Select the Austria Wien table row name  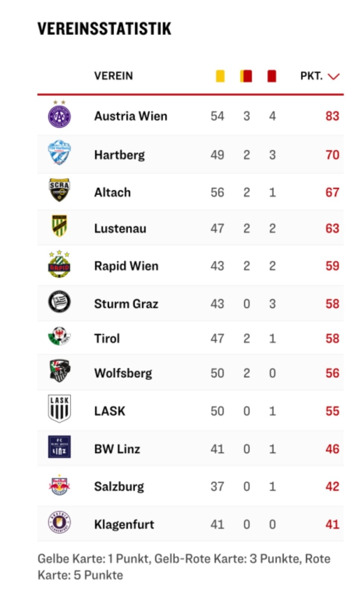131,116
